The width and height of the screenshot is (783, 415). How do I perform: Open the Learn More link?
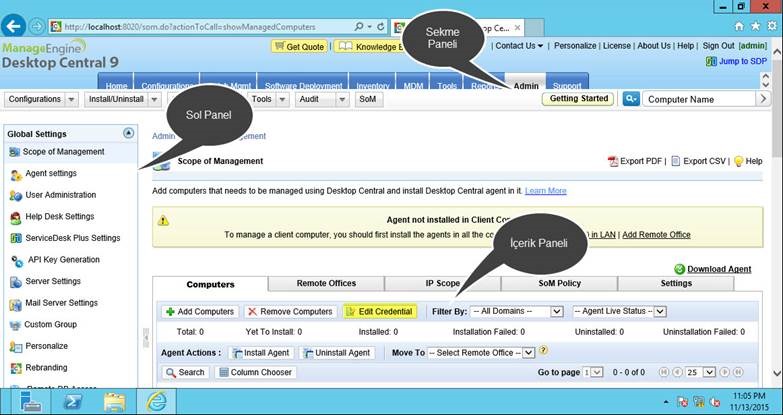tap(545, 191)
